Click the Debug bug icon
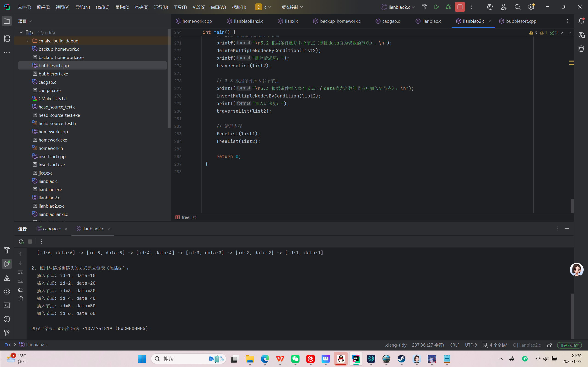The image size is (588, 367). pyautogui.click(x=448, y=7)
